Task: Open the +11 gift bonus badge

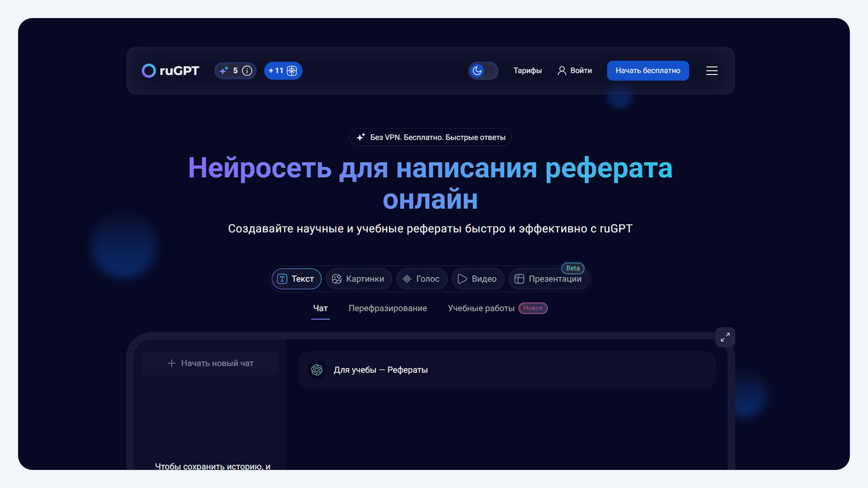Action: coord(283,71)
